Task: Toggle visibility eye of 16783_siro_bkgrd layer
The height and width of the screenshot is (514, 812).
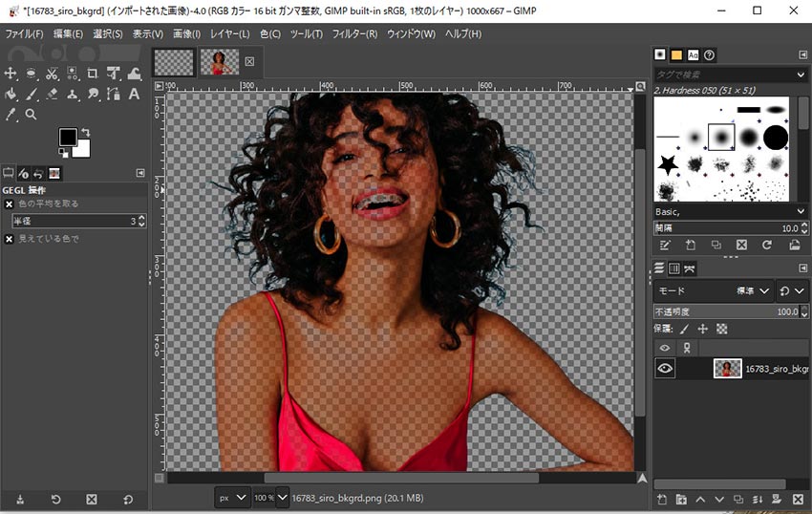Action: point(665,369)
